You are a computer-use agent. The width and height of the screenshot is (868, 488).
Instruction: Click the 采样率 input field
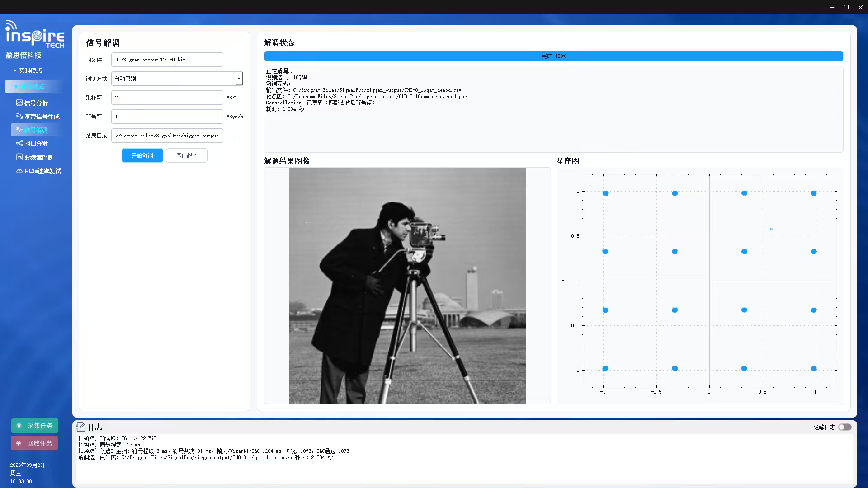coord(167,98)
